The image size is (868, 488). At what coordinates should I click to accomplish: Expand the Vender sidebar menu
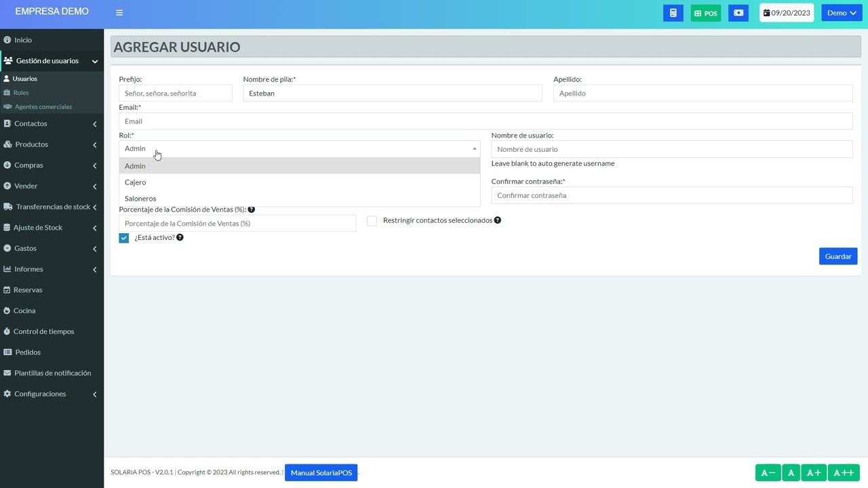52,186
